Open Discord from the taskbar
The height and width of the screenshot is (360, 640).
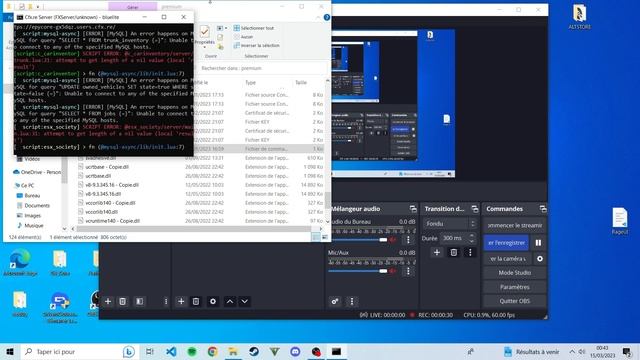295,351
